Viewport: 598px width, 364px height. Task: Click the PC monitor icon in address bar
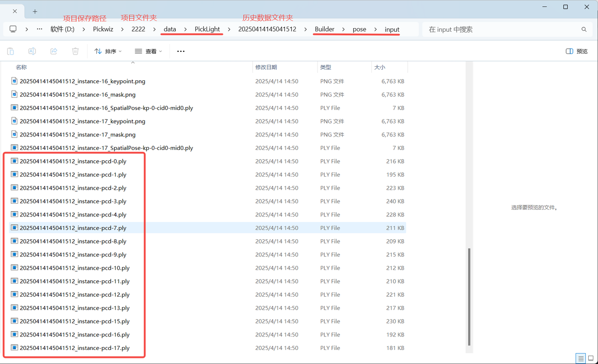pyautogui.click(x=13, y=29)
